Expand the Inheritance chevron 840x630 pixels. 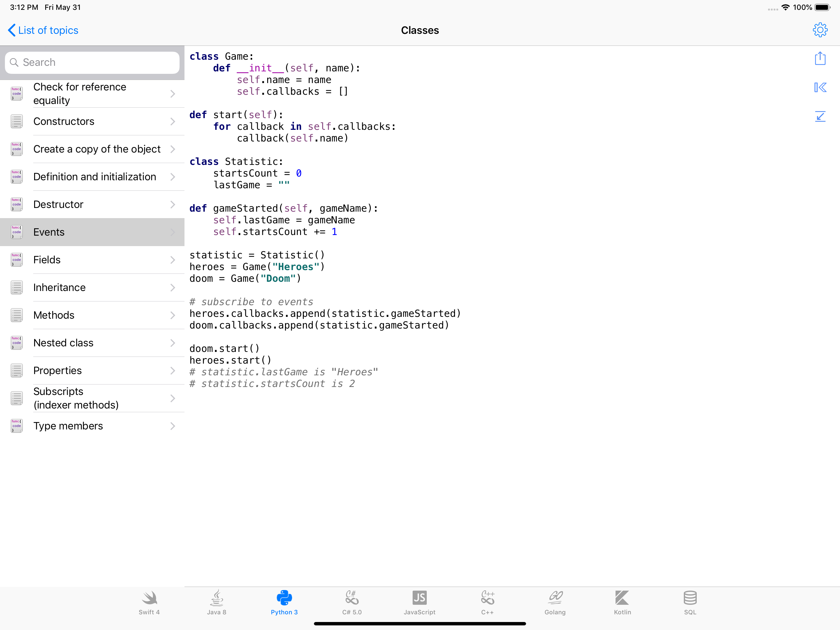click(x=173, y=288)
